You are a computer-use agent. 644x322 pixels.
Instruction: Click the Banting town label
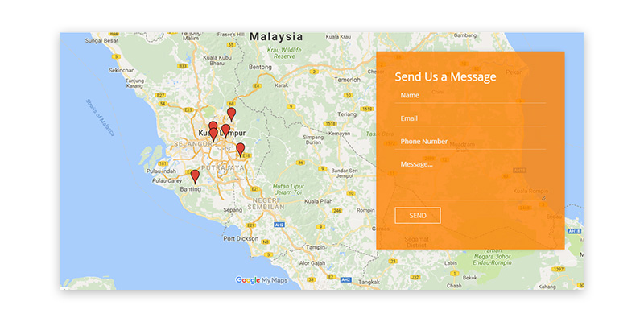pos(191,189)
